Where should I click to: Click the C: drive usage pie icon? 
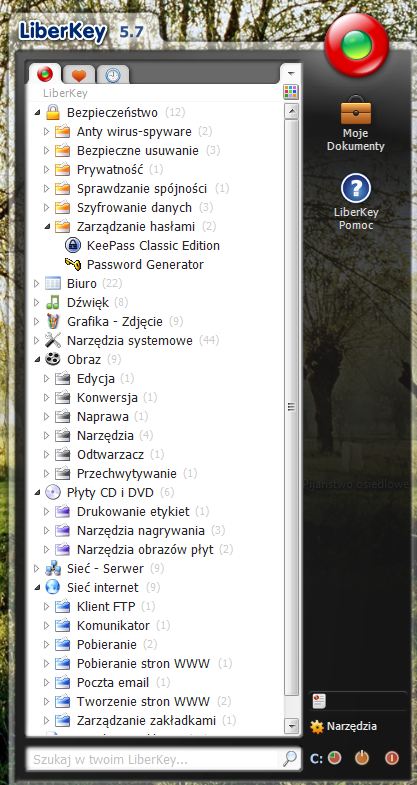(334, 758)
